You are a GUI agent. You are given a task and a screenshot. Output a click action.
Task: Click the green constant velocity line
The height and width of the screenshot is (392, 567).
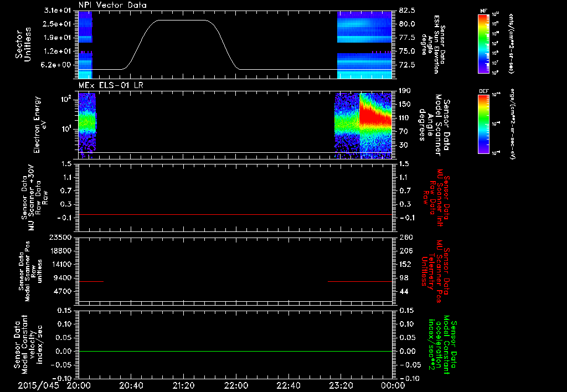235,351
